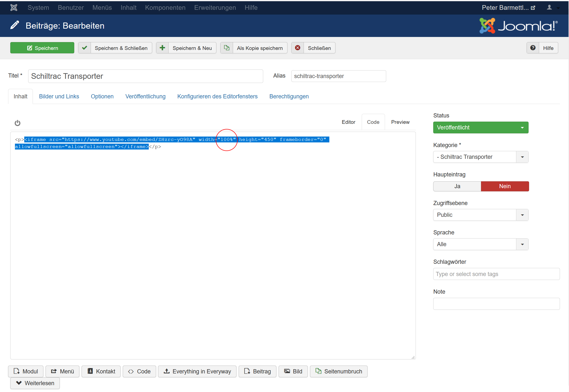Click the red X Schließen icon

click(x=297, y=48)
